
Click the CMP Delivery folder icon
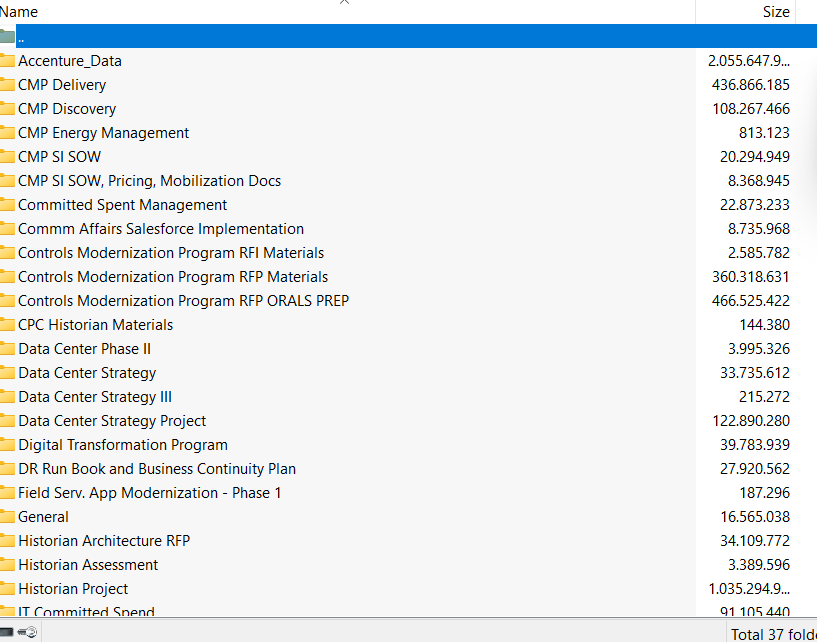(x=8, y=85)
